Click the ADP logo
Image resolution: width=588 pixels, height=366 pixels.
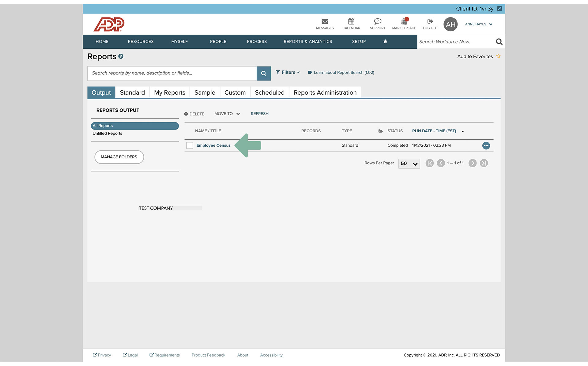pyautogui.click(x=109, y=24)
